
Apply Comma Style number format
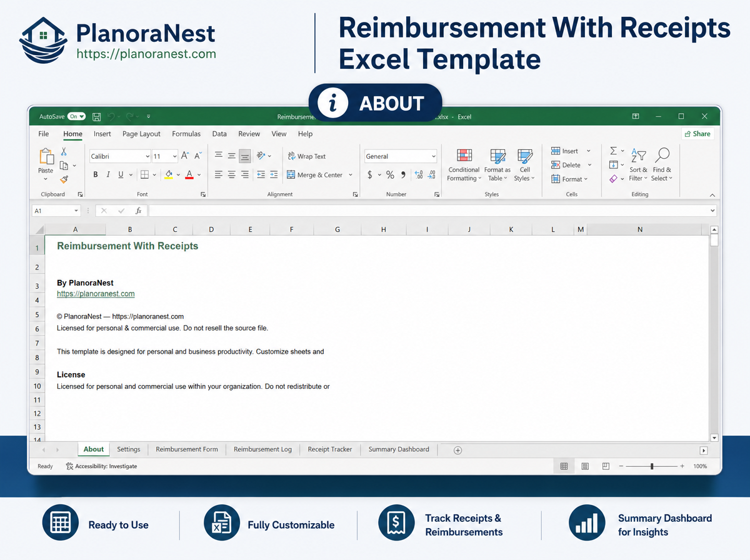[x=403, y=175]
